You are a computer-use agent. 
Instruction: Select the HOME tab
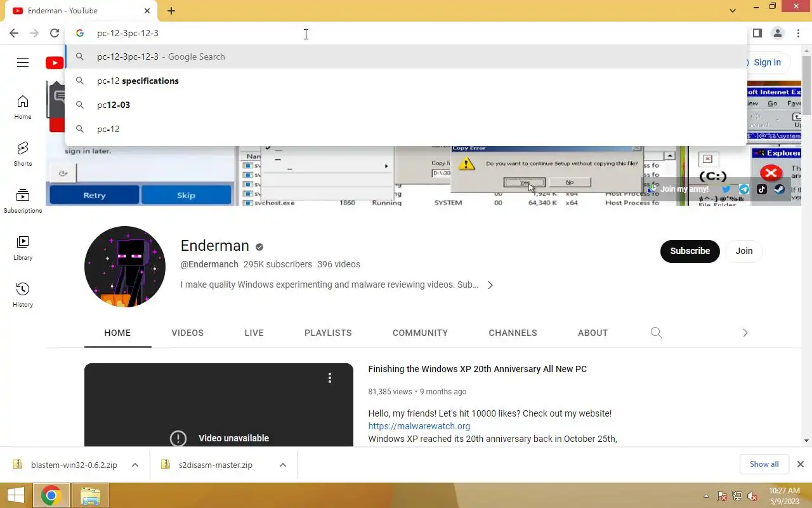point(117,333)
